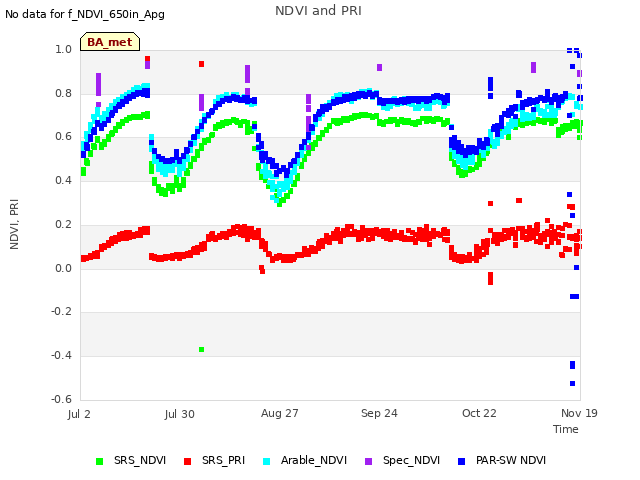
Task: Click the Oct 22 x-axis label
Action: 479,413
